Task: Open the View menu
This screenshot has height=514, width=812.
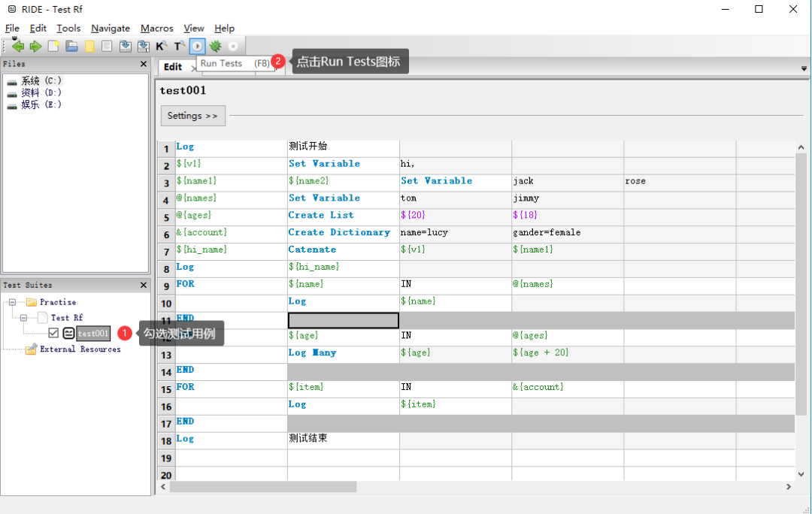Action: tap(194, 29)
